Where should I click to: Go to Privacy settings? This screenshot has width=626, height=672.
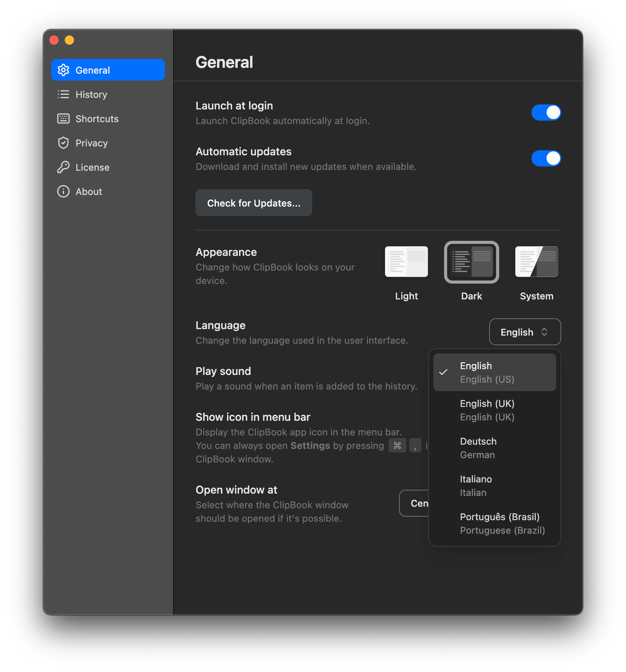(x=108, y=143)
